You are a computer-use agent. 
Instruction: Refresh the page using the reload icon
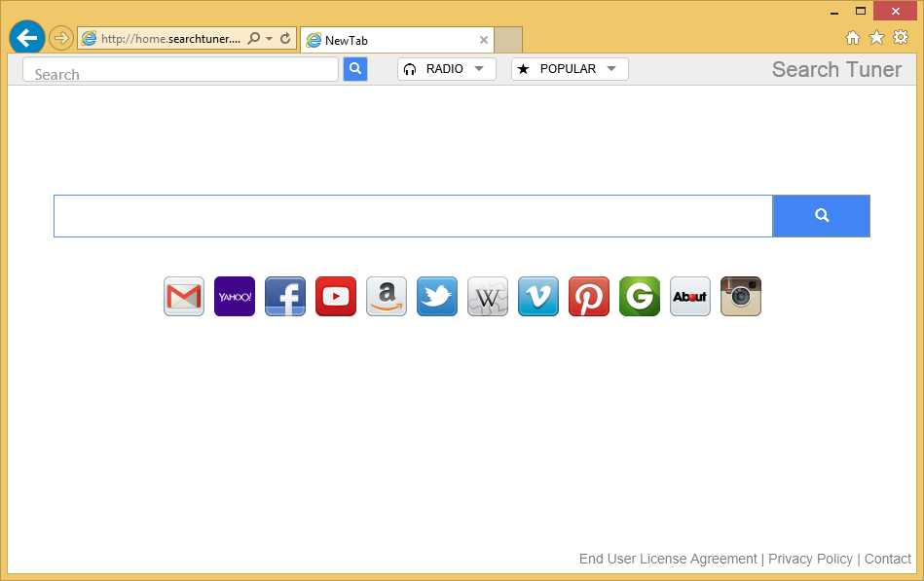tap(285, 38)
